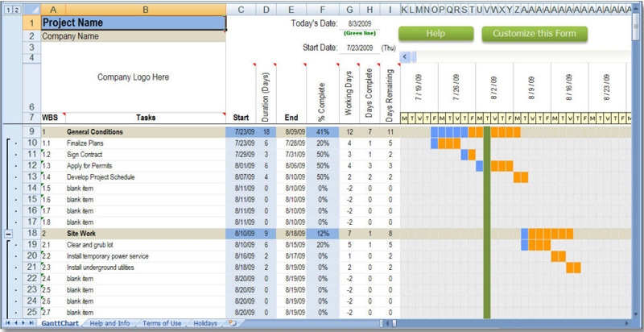Open the Terms of Use sheet tab
This screenshot has width=644, height=332.
(x=162, y=323)
